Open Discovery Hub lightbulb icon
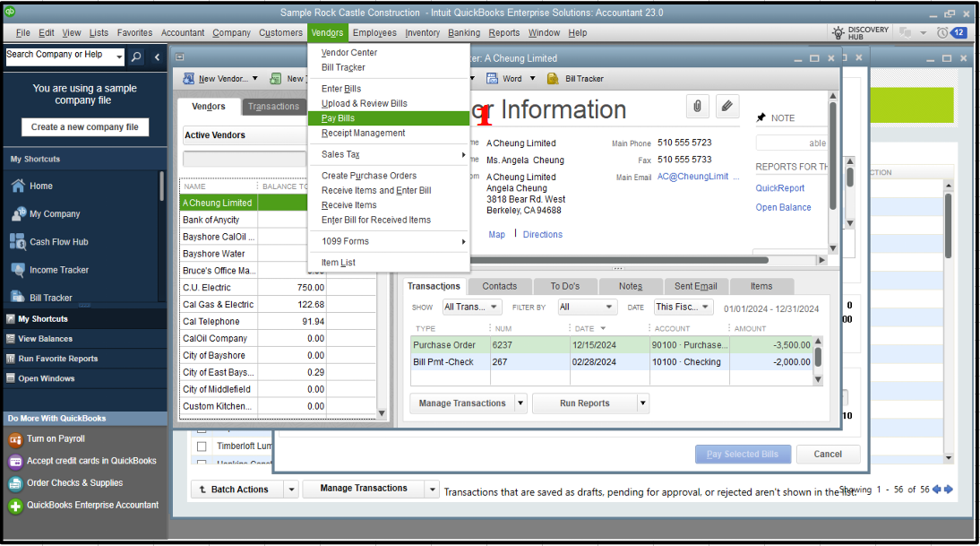The image size is (980, 546). (x=838, y=32)
